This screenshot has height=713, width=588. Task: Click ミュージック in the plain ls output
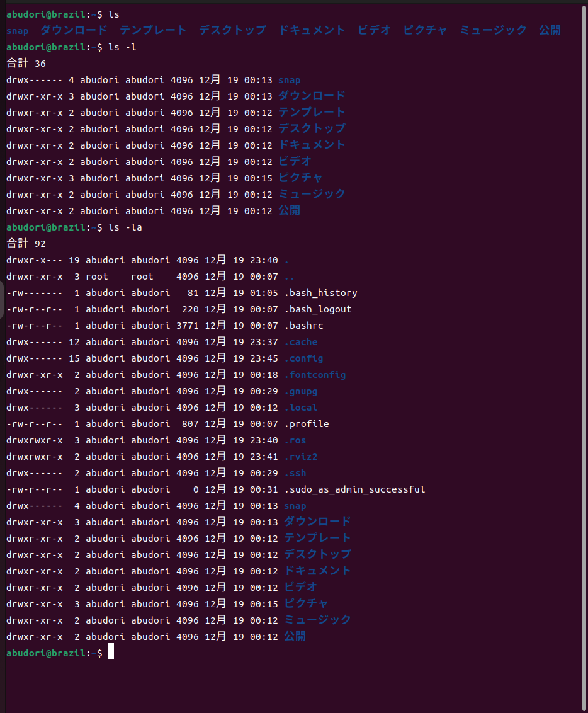[493, 30]
